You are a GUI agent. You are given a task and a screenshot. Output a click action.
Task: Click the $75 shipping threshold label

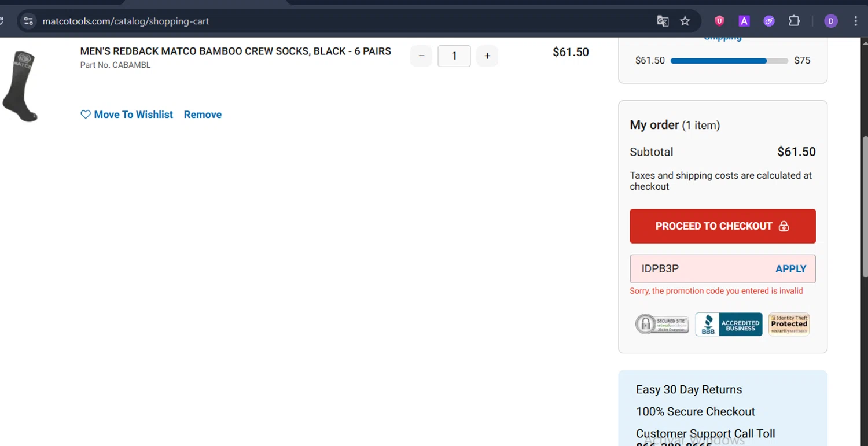(802, 61)
